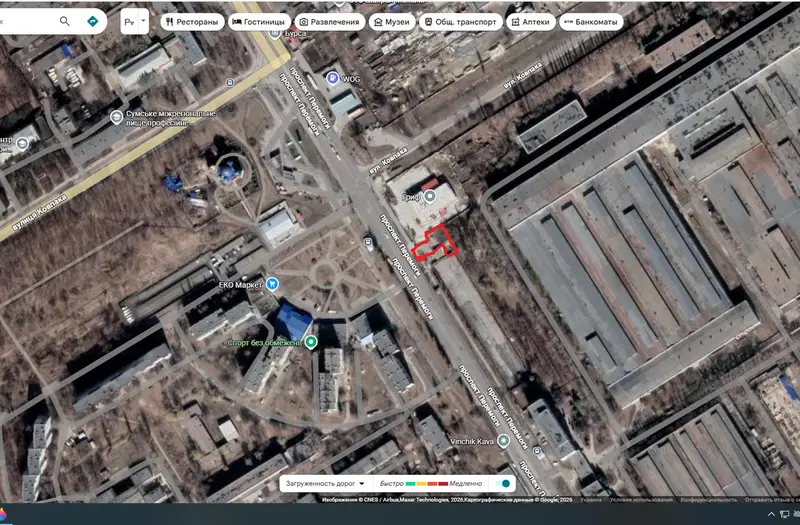Screen dimensions: 800x525
Task: Click the Vinchik Kava label text
Action: 472,441
